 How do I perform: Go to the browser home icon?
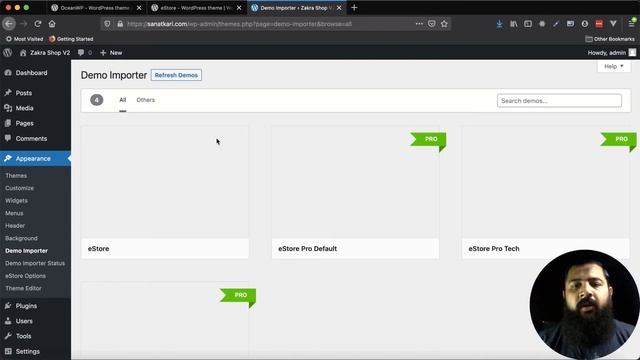coord(52,24)
